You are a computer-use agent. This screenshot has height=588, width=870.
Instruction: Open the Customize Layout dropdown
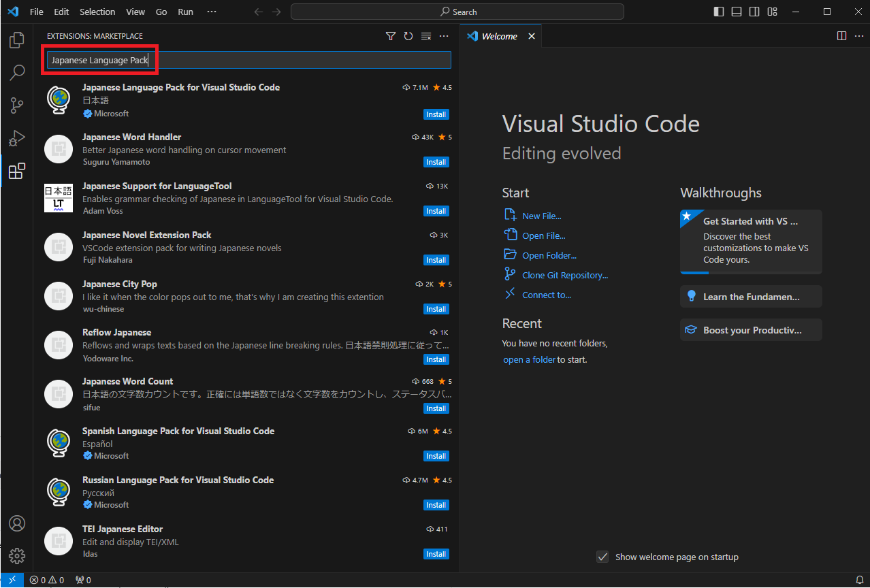click(772, 12)
